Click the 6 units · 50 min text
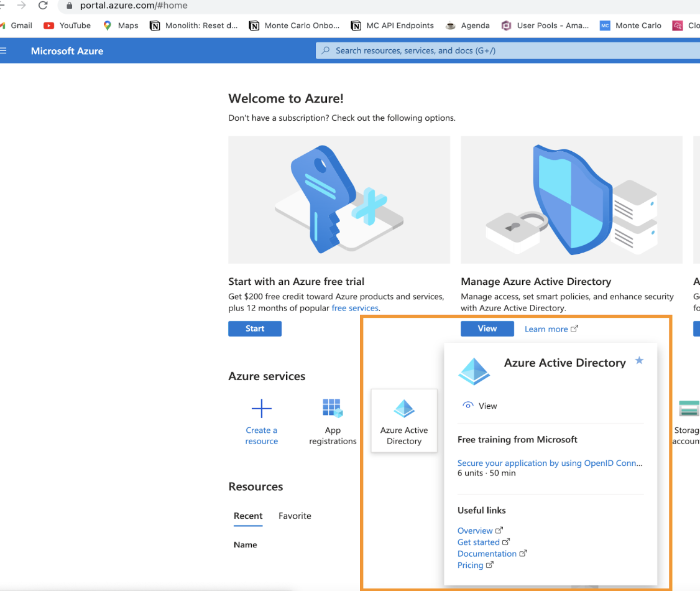The image size is (700, 591). [486, 473]
